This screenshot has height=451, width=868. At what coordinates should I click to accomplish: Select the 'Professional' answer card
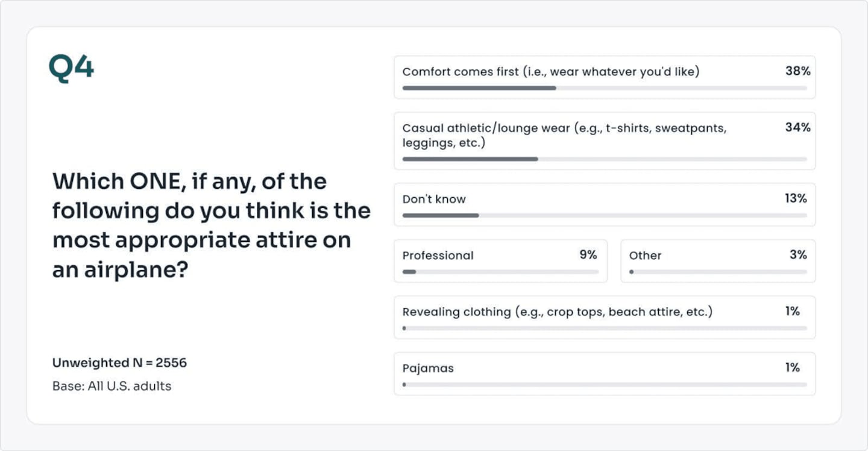[500, 261]
